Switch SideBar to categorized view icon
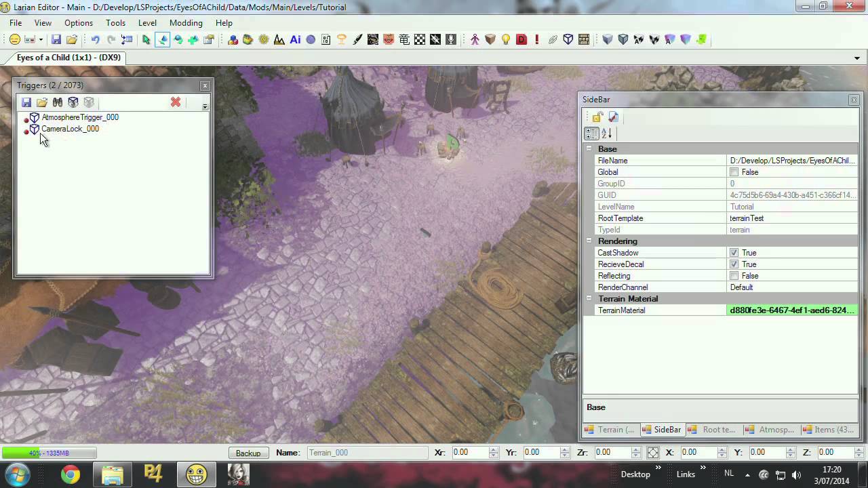 coord(592,134)
